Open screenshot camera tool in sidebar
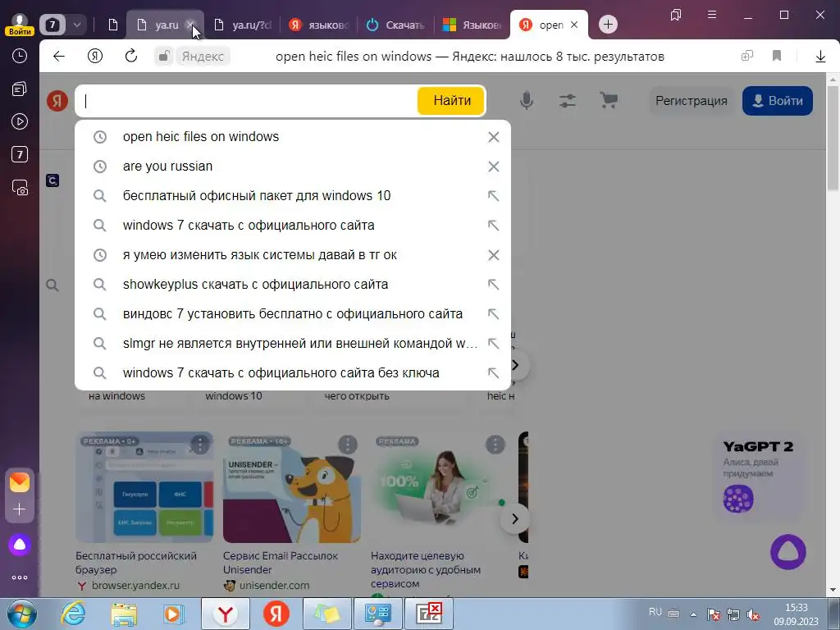The width and height of the screenshot is (840, 630). (20, 188)
